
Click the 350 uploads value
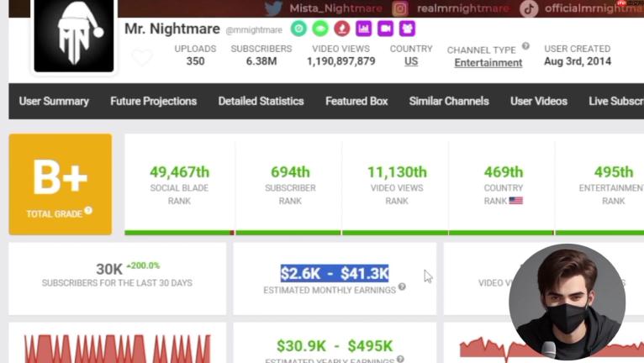(x=196, y=61)
